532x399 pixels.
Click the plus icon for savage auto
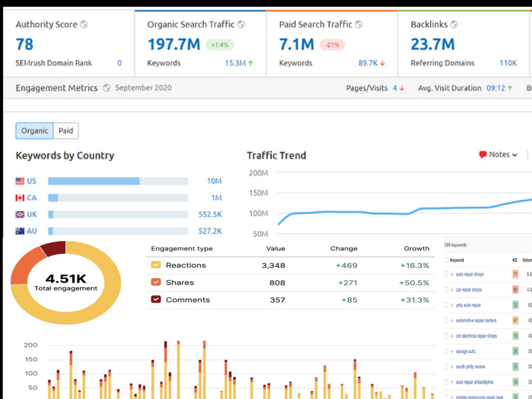452,352
